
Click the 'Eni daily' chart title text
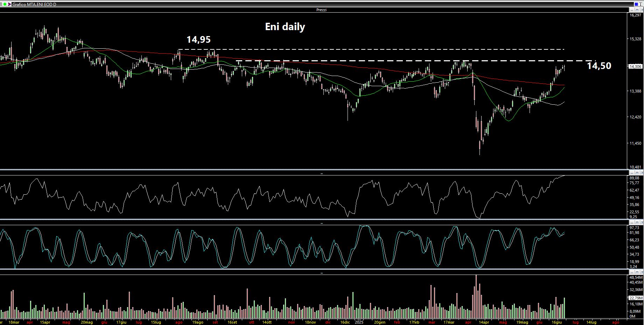[285, 27]
